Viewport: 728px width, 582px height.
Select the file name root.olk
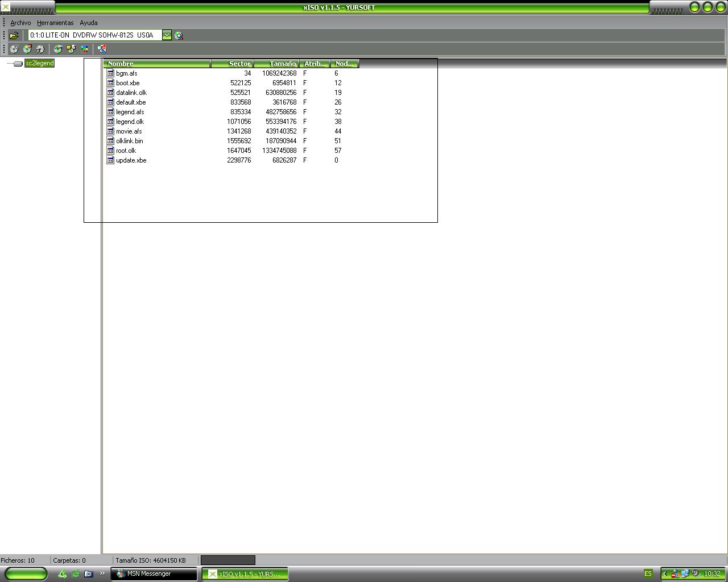126,151
